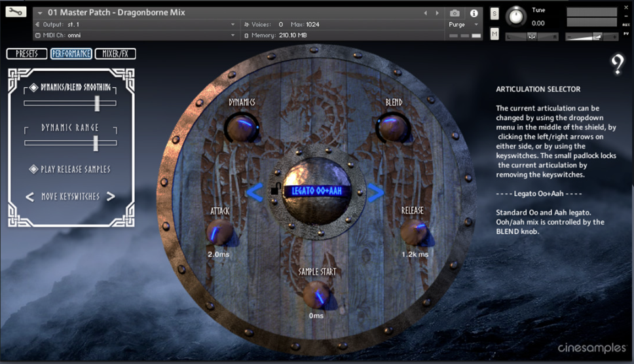Screen dimensions: 634x364
Task: Mute the instrument with M button
Action: (x=494, y=34)
